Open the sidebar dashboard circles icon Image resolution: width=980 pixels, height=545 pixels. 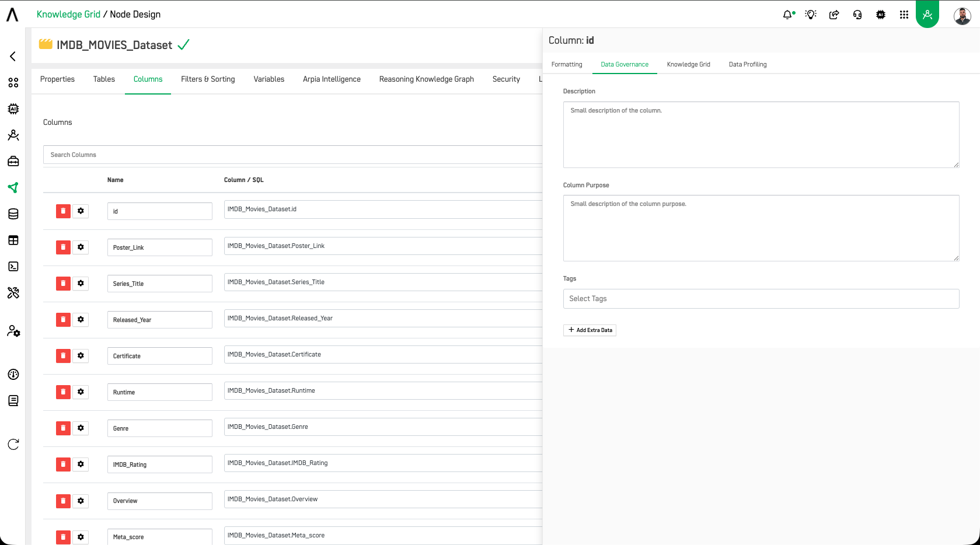coord(13,82)
